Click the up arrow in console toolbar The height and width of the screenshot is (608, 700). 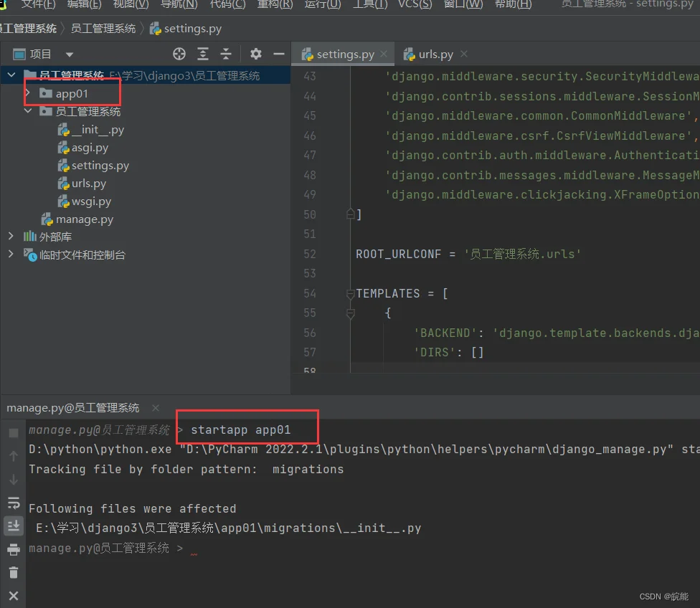click(14, 456)
